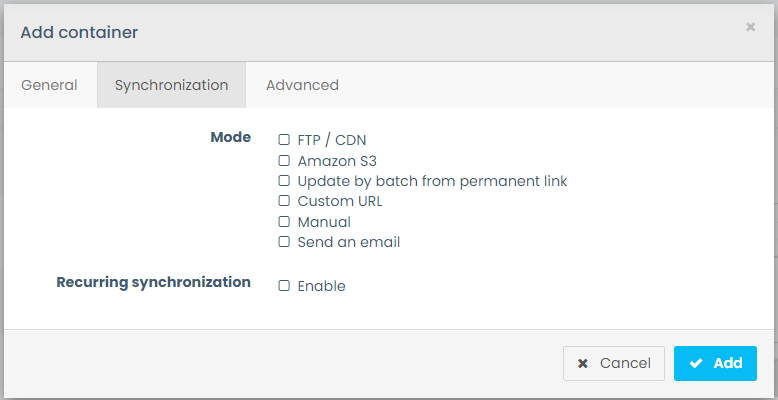Click the X icon in Cancel button
Image resolution: width=778 pixels, height=400 pixels.
tap(583, 364)
